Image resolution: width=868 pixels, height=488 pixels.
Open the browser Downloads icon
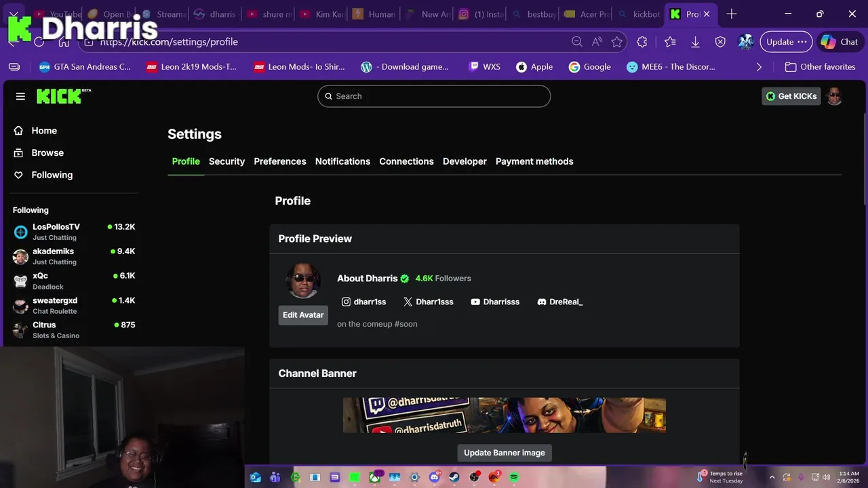click(695, 42)
